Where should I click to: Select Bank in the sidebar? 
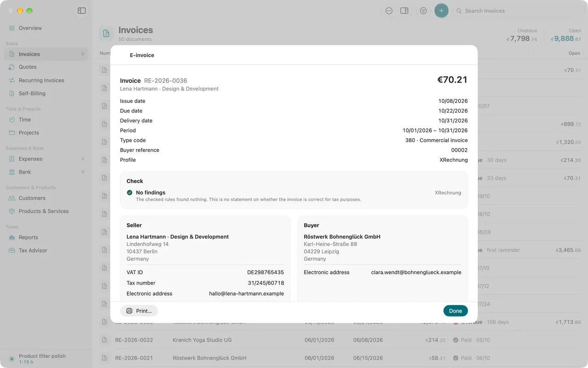[x=46, y=172]
